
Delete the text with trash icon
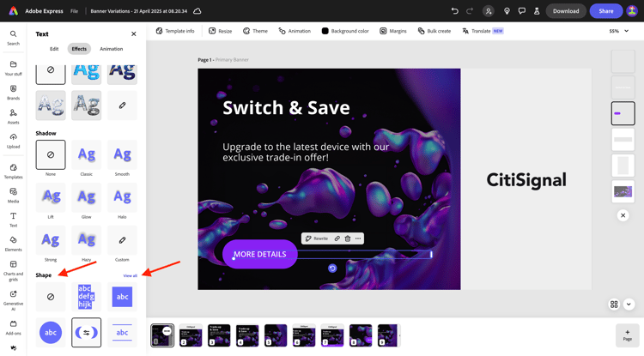click(x=348, y=238)
